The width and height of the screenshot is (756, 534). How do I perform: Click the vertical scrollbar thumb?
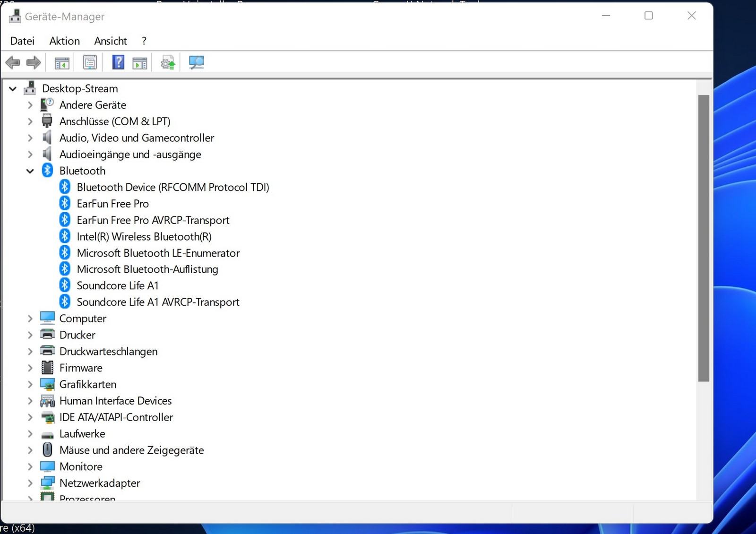[x=704, y=238]
